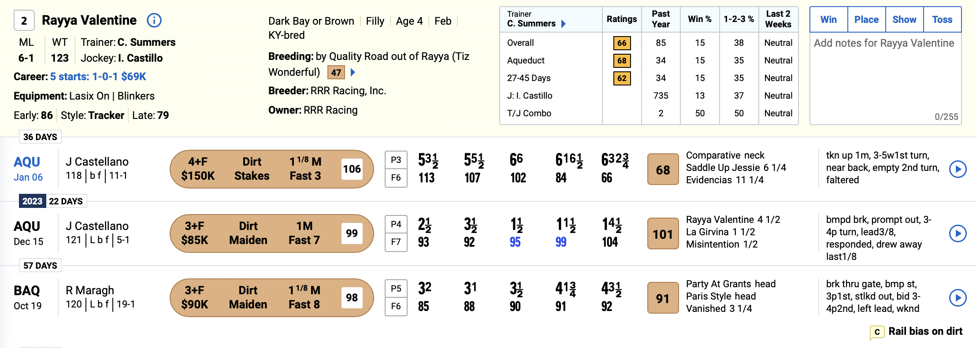Click the Win % column header
This screenshot has width=980, height=348.
click(x=700, y=19)
